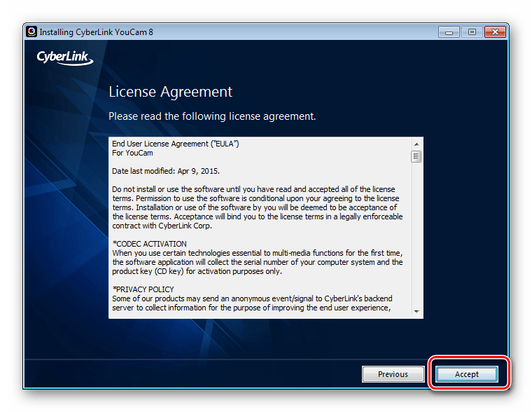Click the YouCam app icon in title bar
Image resolution: width=532 pixels, height=412 pixels.
[31, 32]
